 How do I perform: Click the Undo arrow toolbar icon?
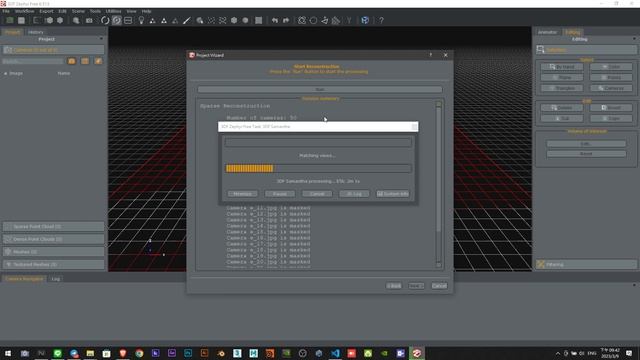pos(275,20)
